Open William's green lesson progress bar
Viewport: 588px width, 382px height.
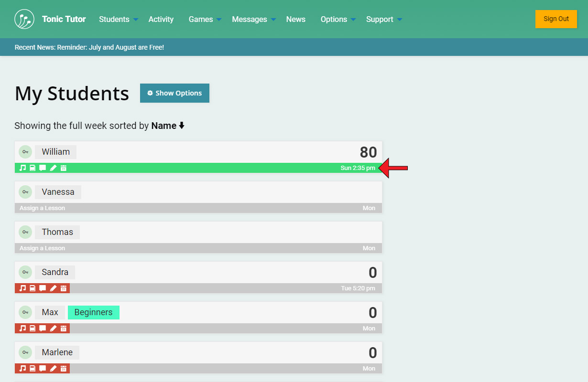coord(201,168)
